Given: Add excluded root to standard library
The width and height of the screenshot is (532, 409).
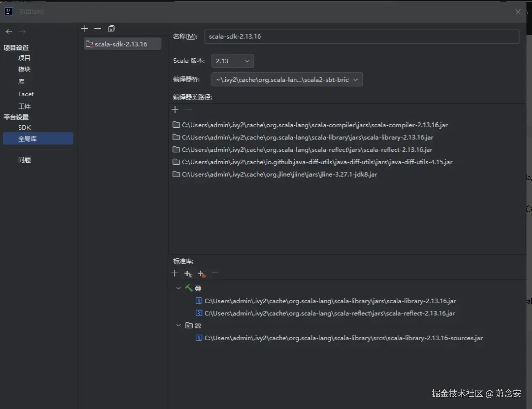Looking at the screenshot, I should (x=202, y=273).
